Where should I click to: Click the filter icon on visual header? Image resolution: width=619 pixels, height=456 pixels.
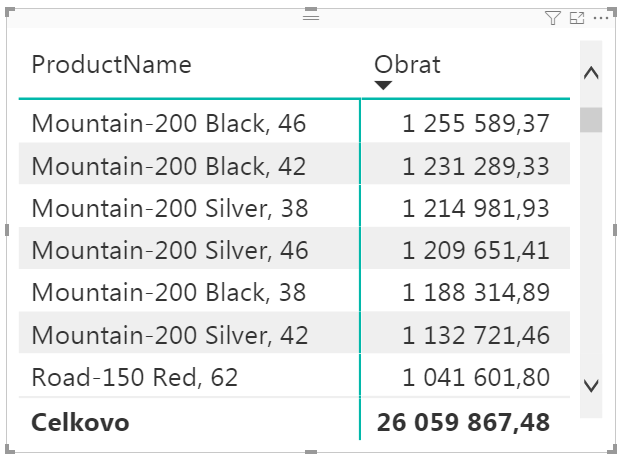(553, 18)
